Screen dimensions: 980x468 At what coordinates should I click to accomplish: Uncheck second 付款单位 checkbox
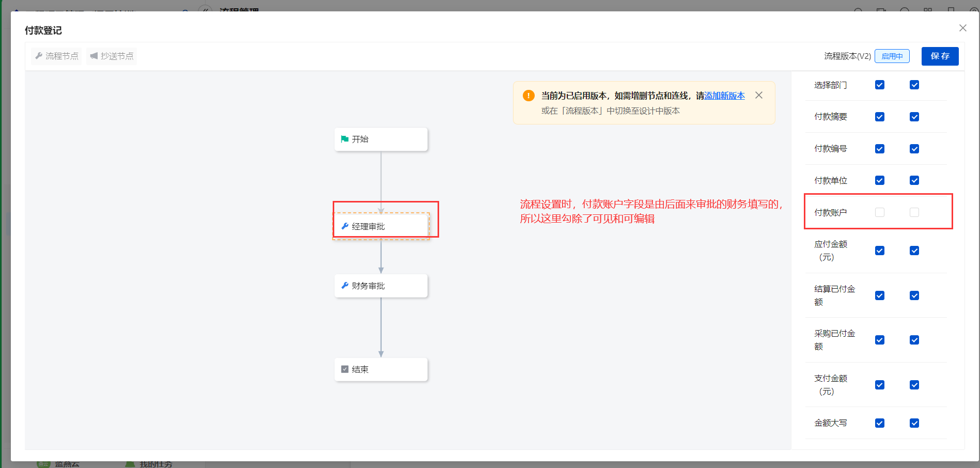pos(914,180)
